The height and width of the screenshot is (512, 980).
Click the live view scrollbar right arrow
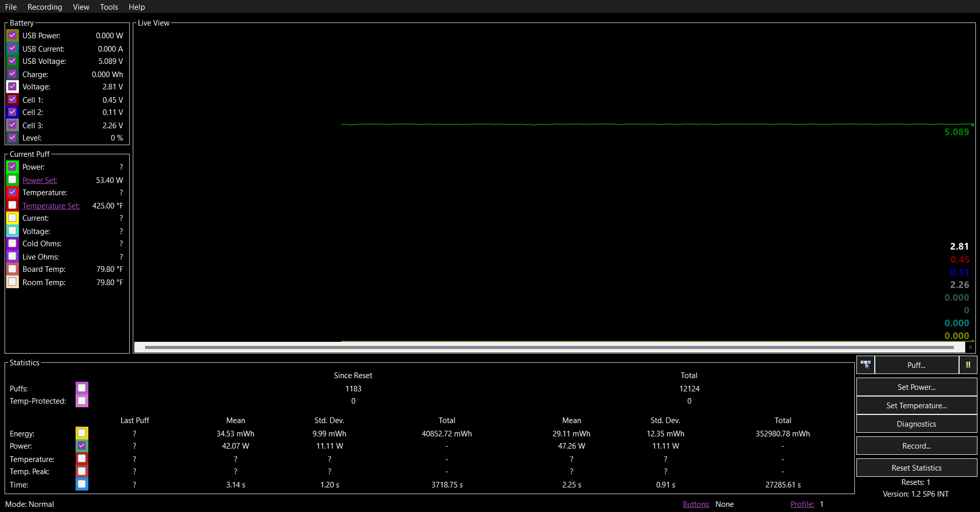[970, 347]
